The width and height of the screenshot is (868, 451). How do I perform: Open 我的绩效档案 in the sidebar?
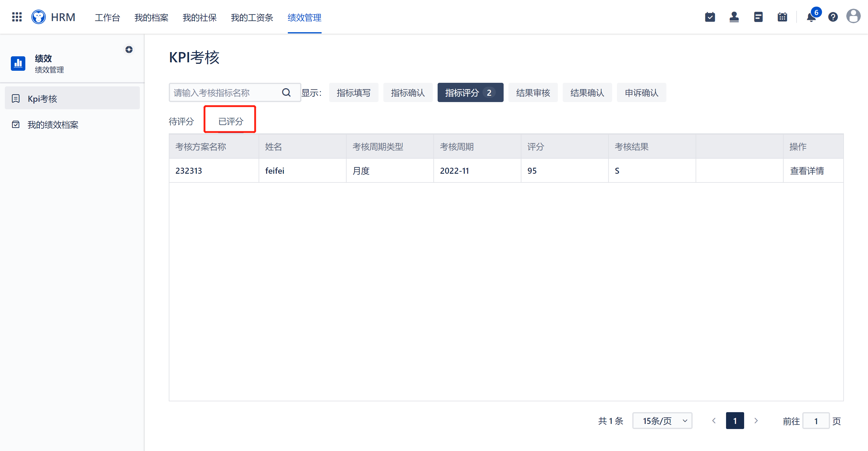[72, 125]
